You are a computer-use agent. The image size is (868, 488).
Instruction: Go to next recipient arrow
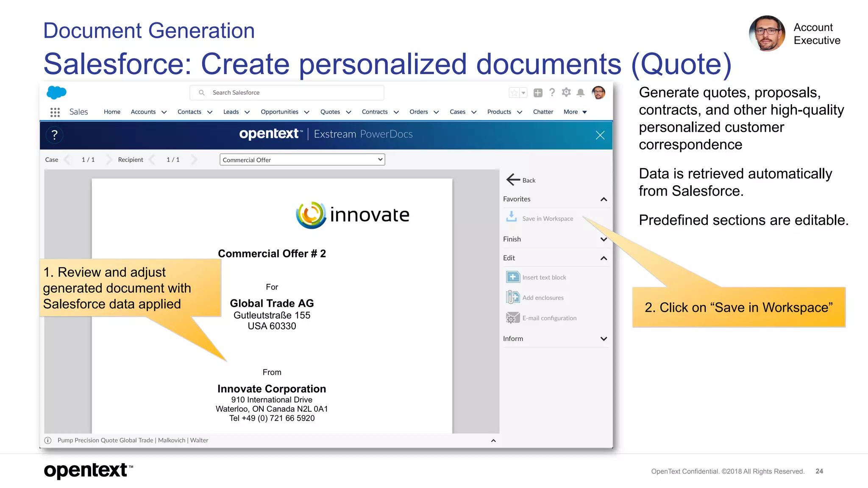[194, 160]
